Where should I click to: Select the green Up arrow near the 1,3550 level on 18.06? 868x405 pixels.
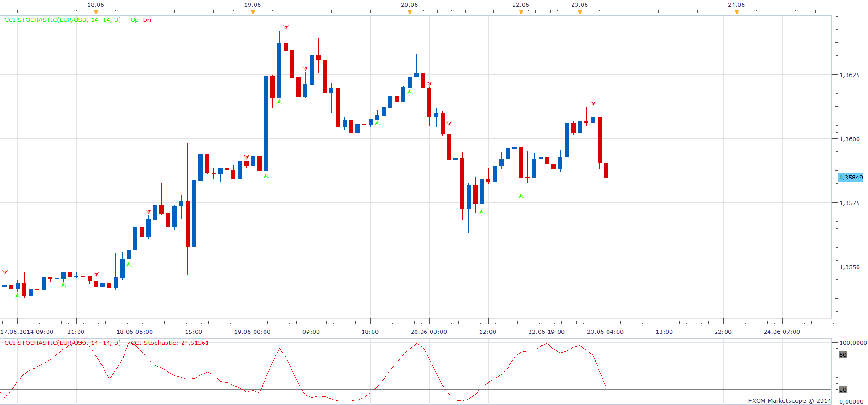point(129,264)
